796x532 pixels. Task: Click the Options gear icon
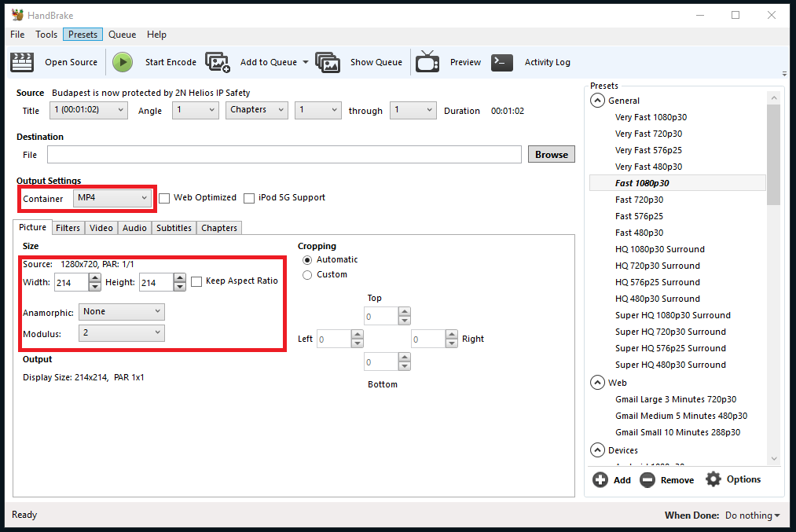713,479
